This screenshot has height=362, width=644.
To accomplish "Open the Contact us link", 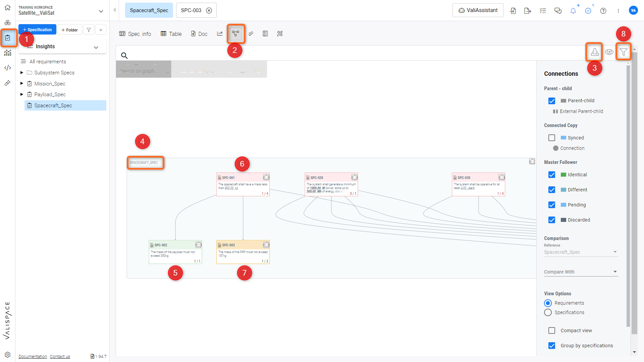I will [60, 357].
